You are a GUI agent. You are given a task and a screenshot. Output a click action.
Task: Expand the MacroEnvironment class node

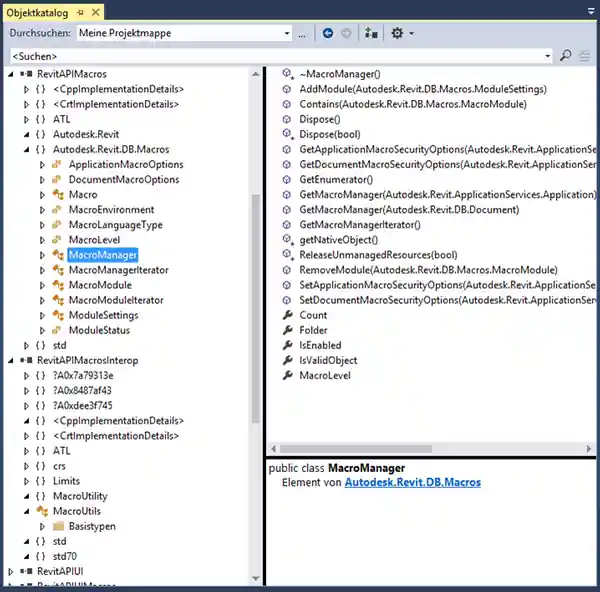click(41, 210)
